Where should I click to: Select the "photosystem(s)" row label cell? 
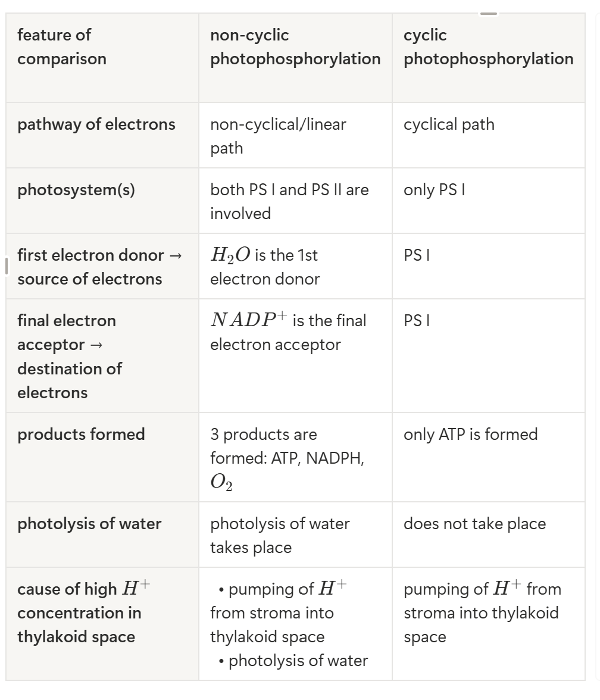point(102,201)
